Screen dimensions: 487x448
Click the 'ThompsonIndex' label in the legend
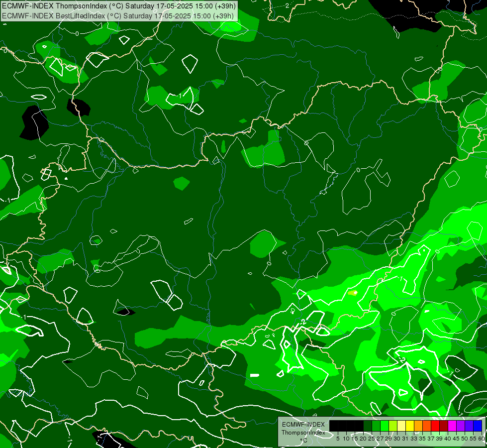(x=303, y=433)
